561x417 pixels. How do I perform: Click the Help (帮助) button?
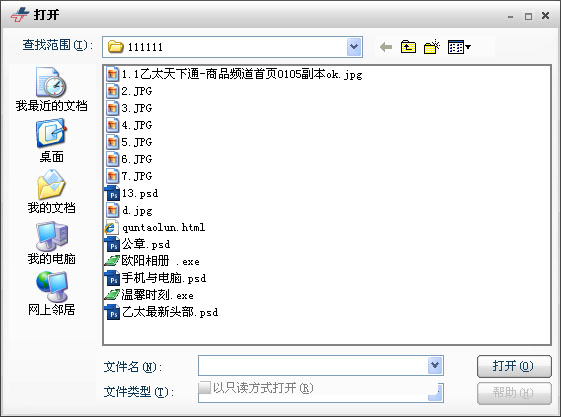coord(514,393)
